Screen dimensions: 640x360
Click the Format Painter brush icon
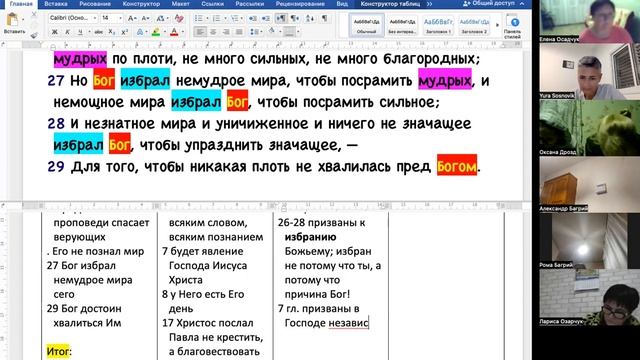[x=34, y=35]
